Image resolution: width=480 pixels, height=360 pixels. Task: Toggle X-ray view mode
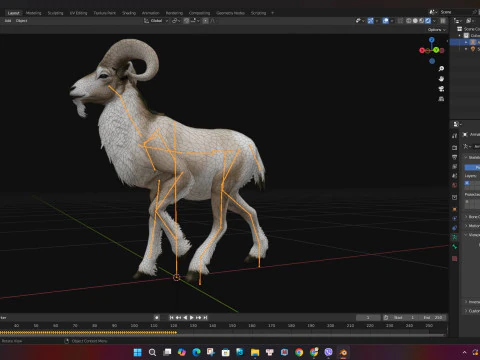pyautogui.click(x=400, y=21)
